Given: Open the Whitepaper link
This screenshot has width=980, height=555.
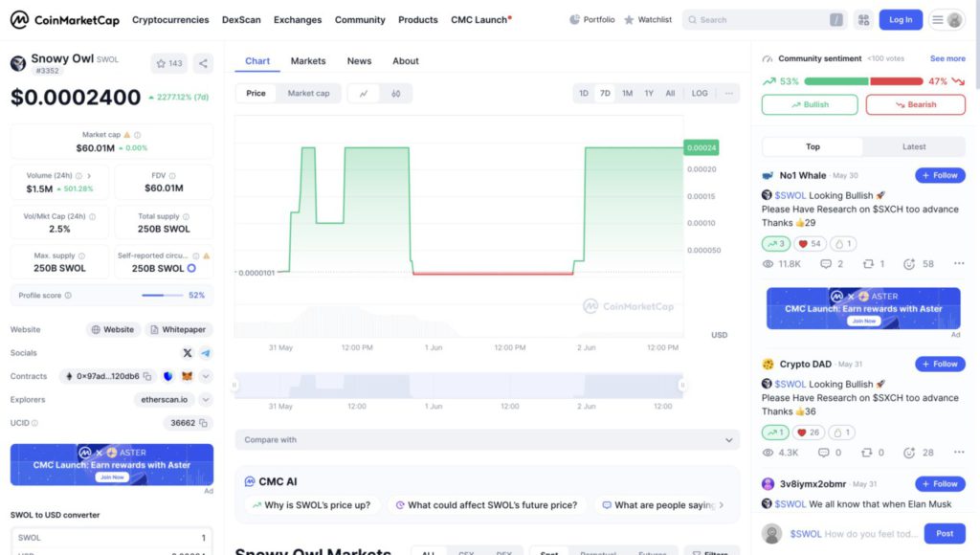Looking at the screenshot, I should click(x=179, y=330).
